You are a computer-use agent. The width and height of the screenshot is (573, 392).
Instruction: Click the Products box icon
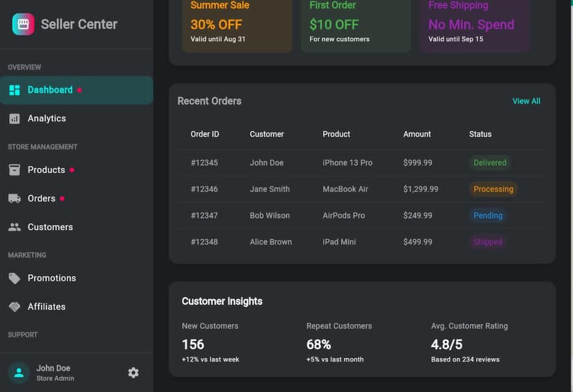click(x=15, y=170)
